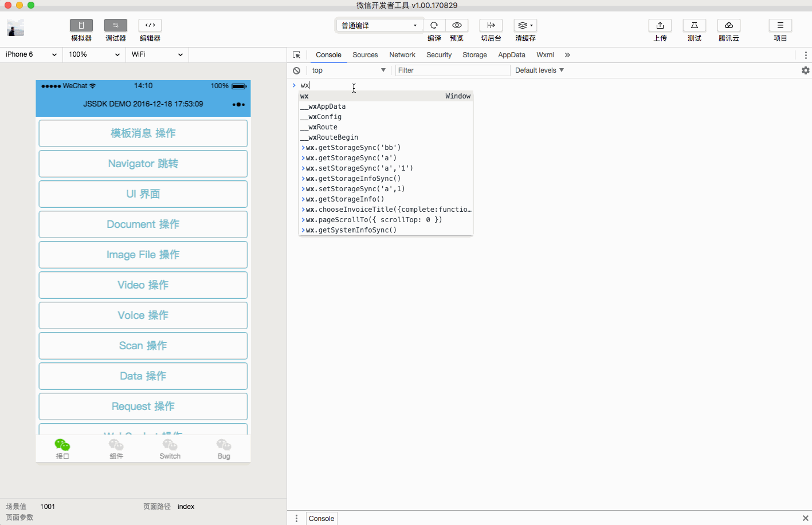This screenshot has width=812, height=525.
Task: Click the preview eye icon
Action: click(x=457, y=25)
